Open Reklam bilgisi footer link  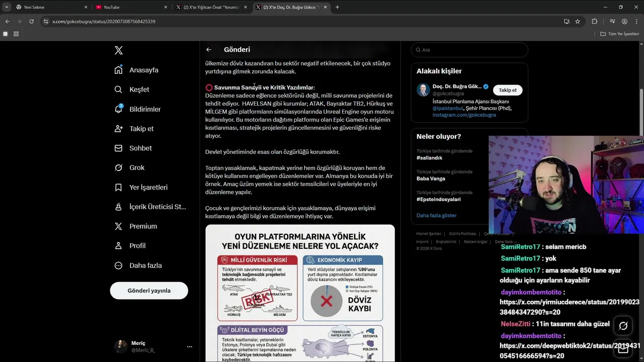pos(475,242)
